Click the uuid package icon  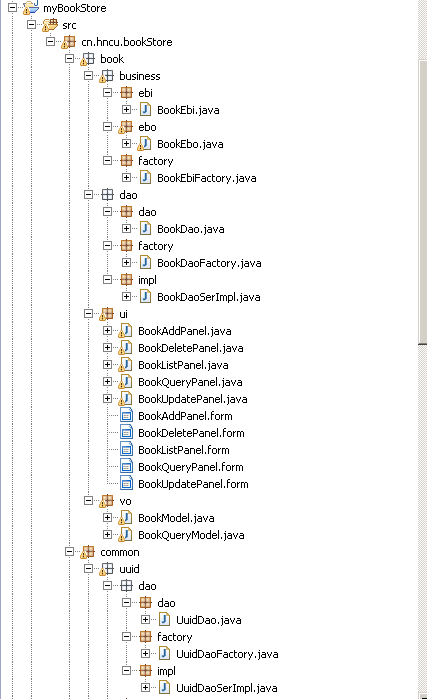[x=107, y=569]
